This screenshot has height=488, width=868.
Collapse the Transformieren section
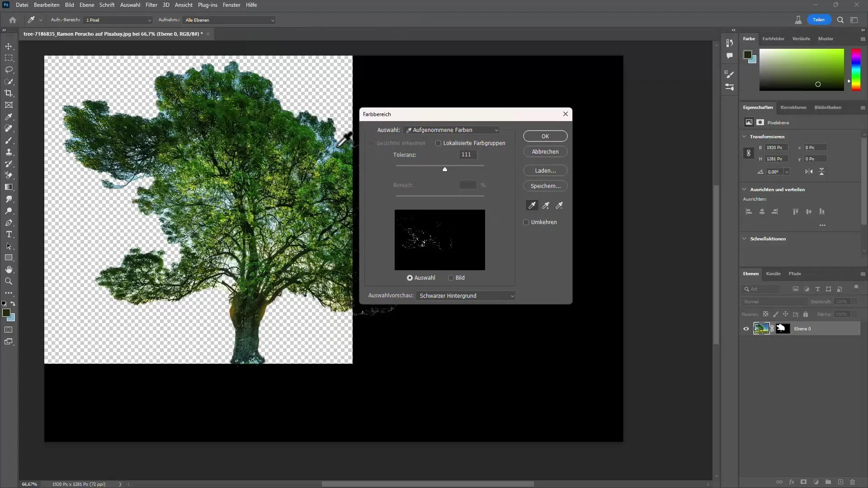[x=745, y=136]
